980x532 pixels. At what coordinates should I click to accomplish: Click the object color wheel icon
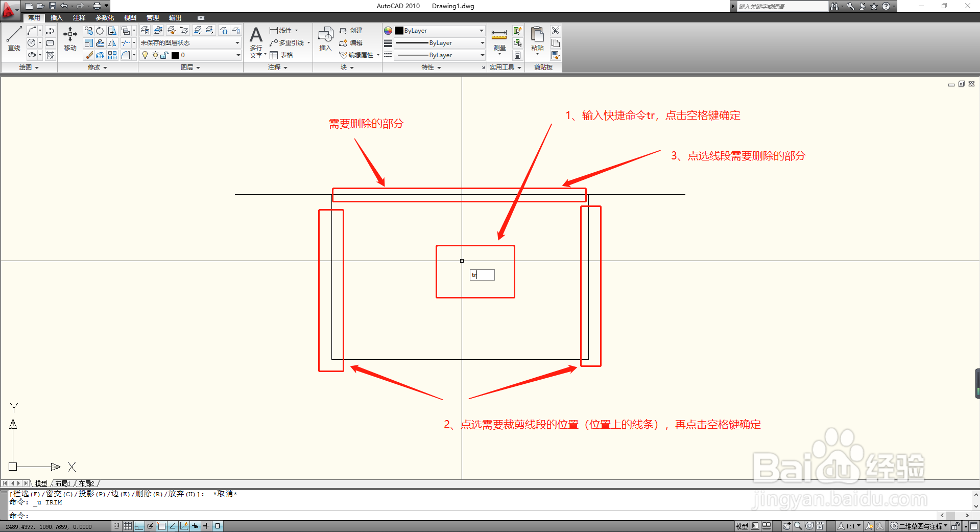[x=388, y=31]
